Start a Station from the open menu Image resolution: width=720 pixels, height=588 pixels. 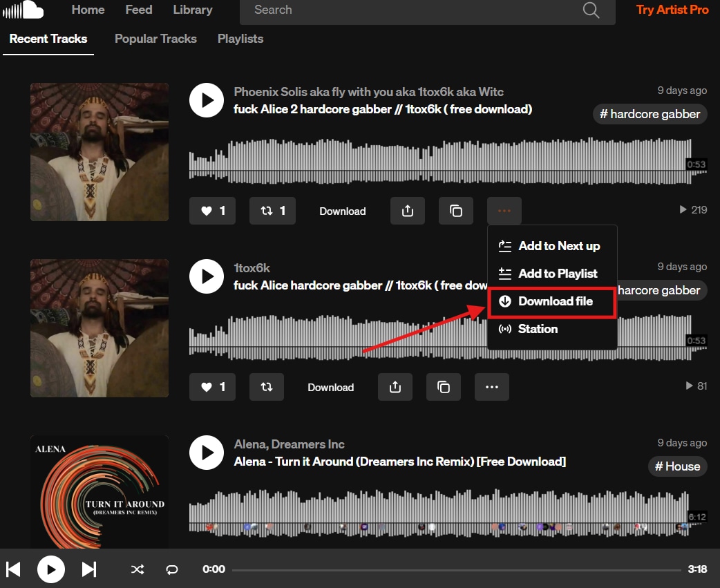pyautogui.click(x=538, y=329)
